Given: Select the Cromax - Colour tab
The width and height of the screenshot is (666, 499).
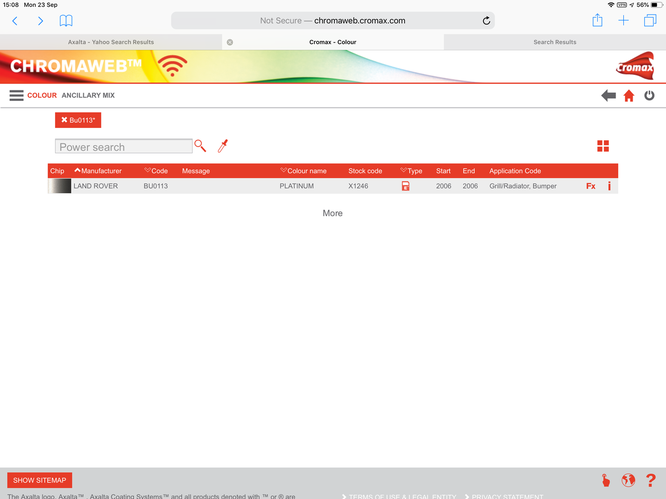Looking at the screenshot, I should tap(333, 42).
